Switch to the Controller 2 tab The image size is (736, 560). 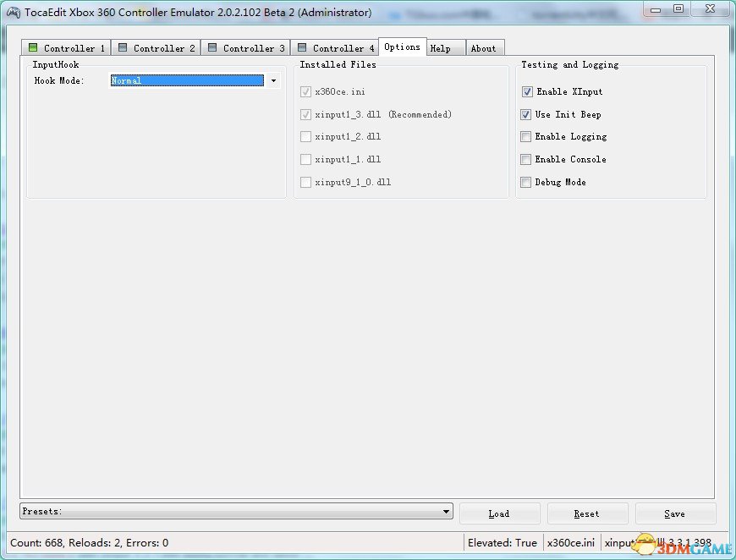157,48
